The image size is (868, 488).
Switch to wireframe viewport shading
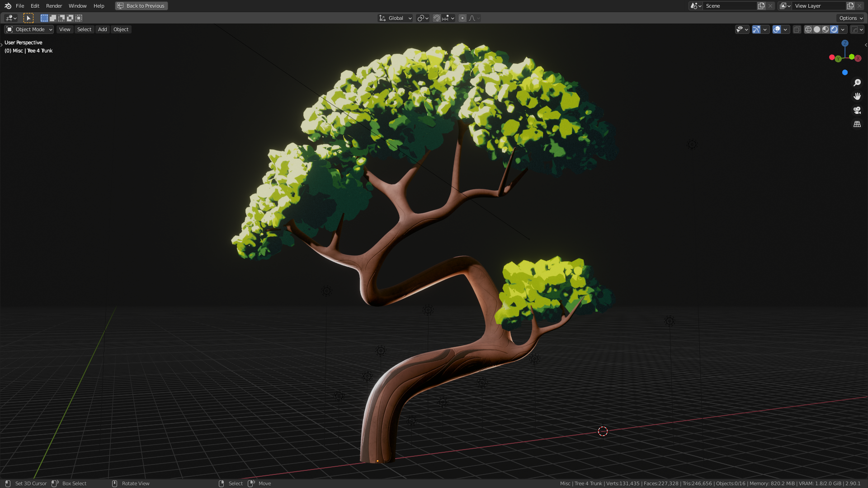808,29
